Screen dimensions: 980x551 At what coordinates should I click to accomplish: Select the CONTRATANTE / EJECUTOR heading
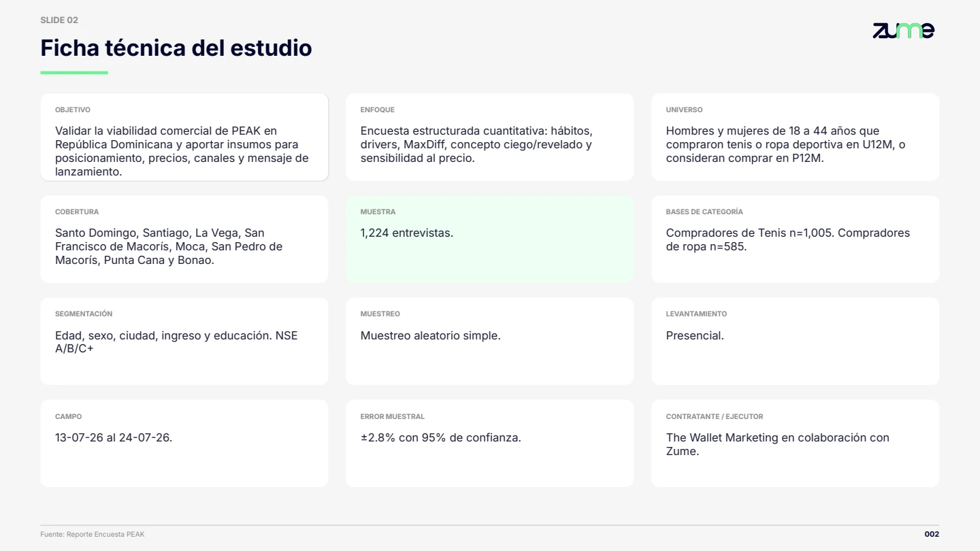pos(715,417)
